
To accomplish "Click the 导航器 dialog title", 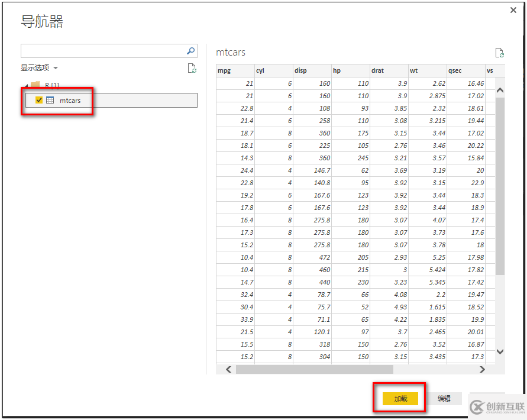I will tap(42, 21).
